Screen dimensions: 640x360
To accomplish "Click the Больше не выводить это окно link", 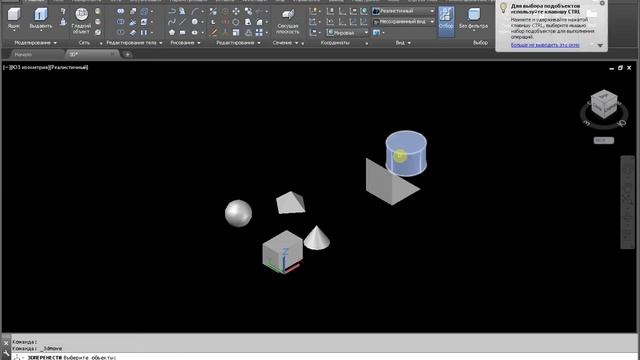I will click(545, 45).
